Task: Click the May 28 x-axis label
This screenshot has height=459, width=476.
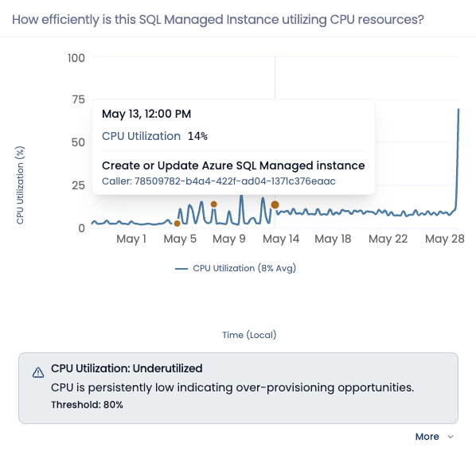Action: coord(444,239)
